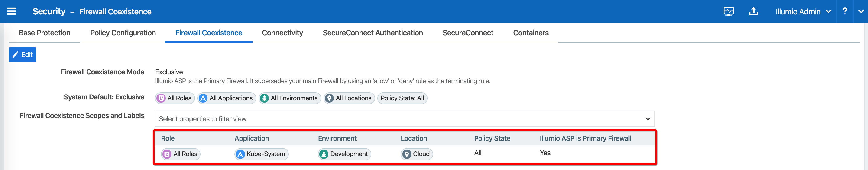Open the Policy Configuration tab
Viewport: 868px width, 170px height.
click(x=123, y=33)
